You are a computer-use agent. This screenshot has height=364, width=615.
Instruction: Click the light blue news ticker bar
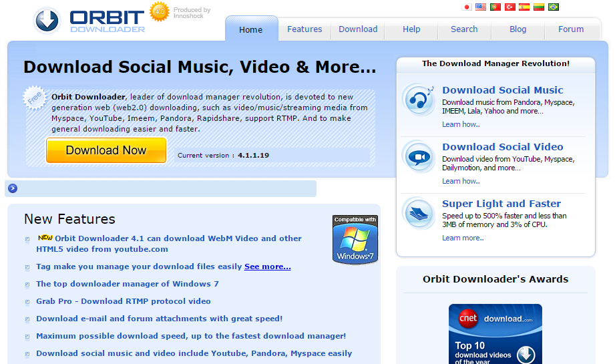click(161, 188)
